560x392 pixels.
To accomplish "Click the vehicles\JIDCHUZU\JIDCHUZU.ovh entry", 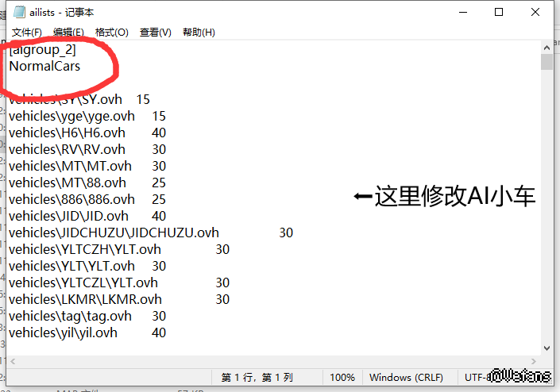I will [114, 233].
